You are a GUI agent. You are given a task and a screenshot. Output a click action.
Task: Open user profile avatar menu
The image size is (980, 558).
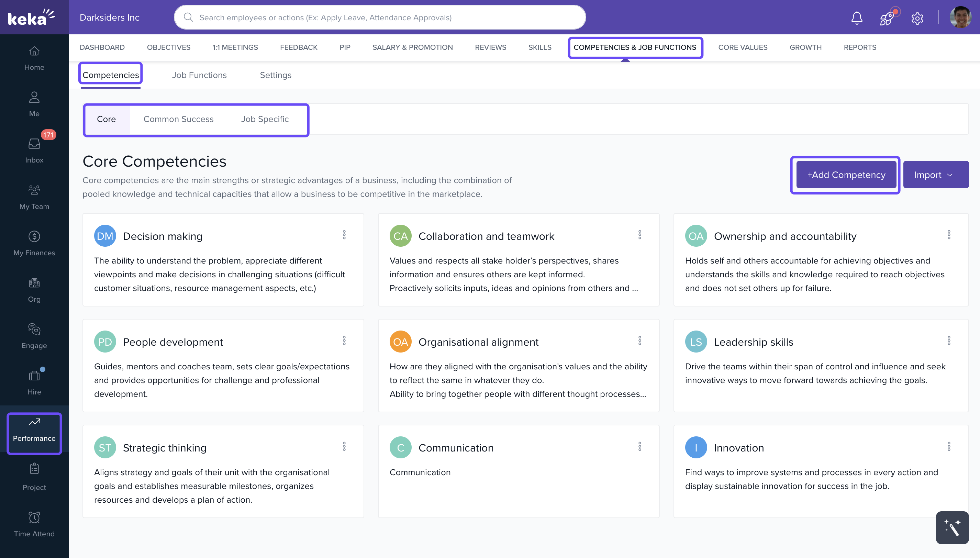[960, 18]
